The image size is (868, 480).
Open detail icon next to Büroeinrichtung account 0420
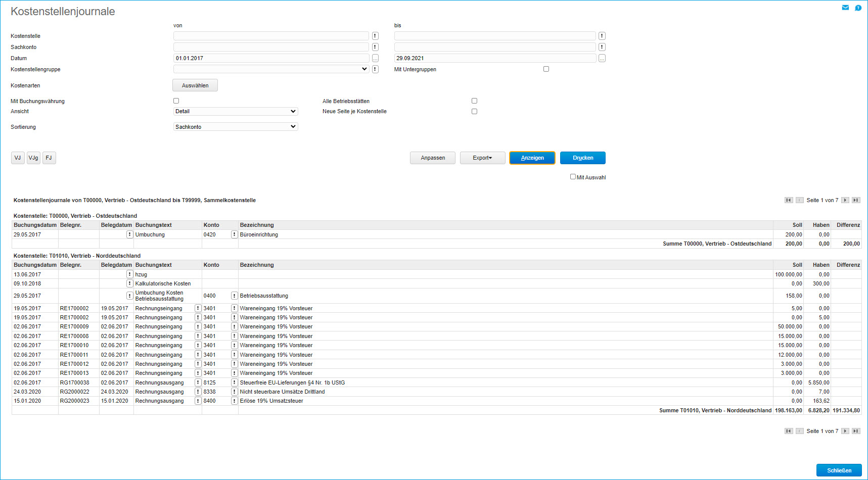pos(234,234)
